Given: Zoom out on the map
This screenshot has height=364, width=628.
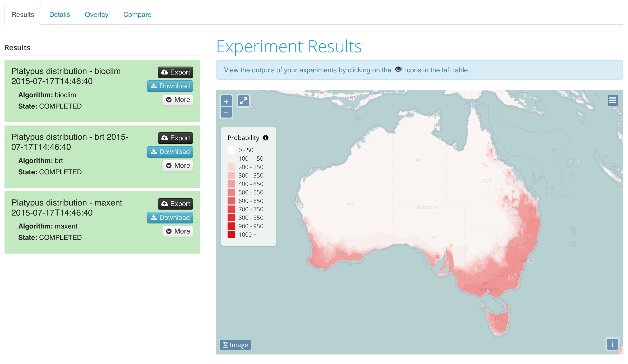Looking at the screenshot, I should (x=226, y=113).
